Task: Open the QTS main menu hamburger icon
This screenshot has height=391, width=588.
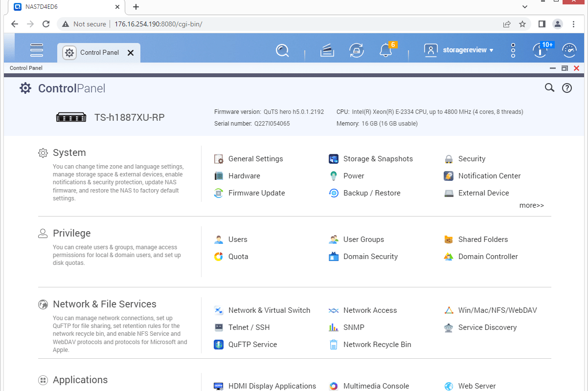Action: click(37, 50)
